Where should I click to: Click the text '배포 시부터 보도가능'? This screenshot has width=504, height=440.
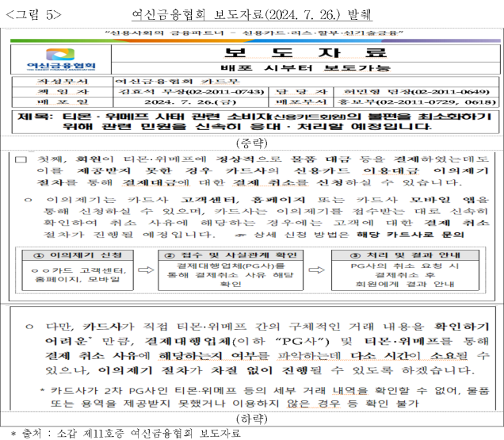pos(305,68)
